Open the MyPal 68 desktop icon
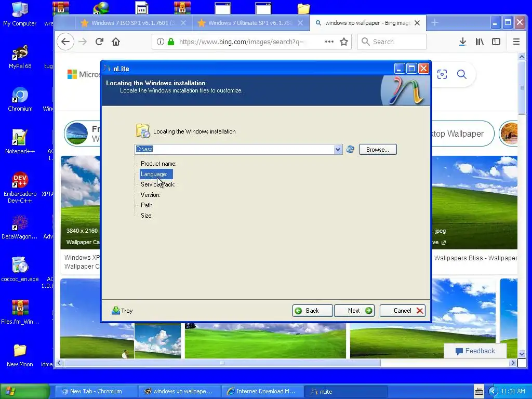This screenshot has height=399, width=532. coord(20,57)
